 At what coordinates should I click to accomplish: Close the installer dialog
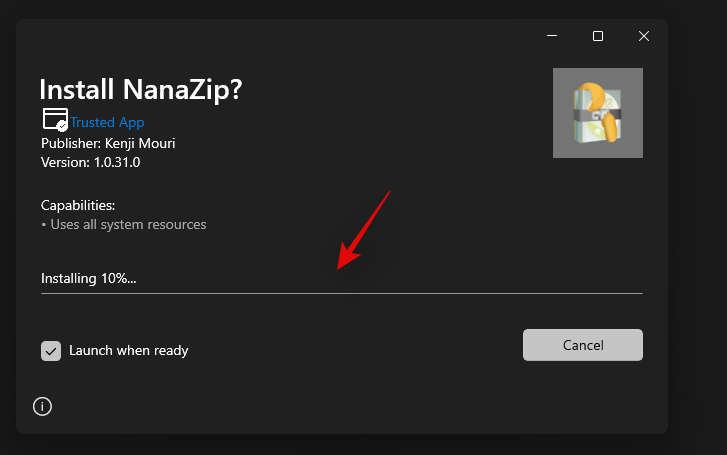coord(644,36)
